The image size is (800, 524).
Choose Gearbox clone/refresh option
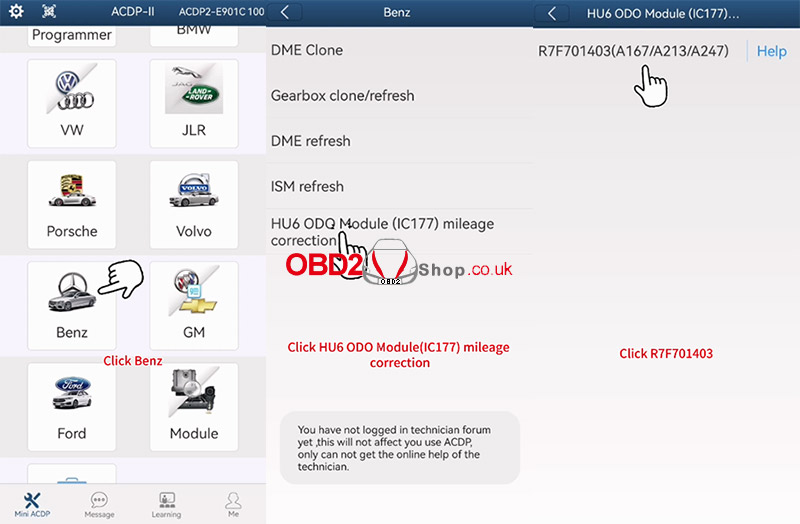(342, 96)
